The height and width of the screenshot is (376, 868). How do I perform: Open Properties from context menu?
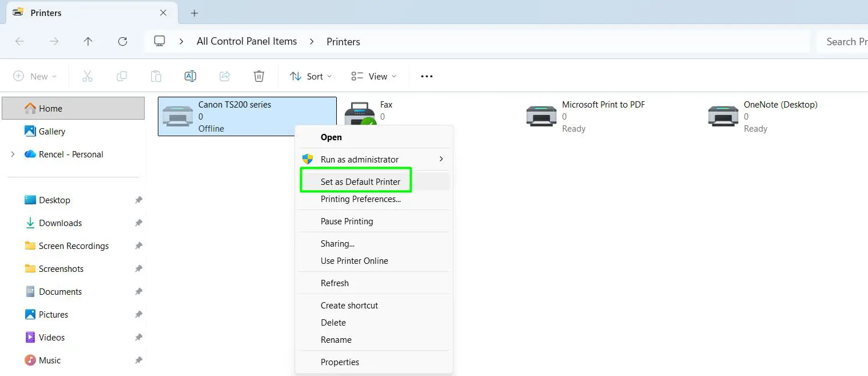374,362
